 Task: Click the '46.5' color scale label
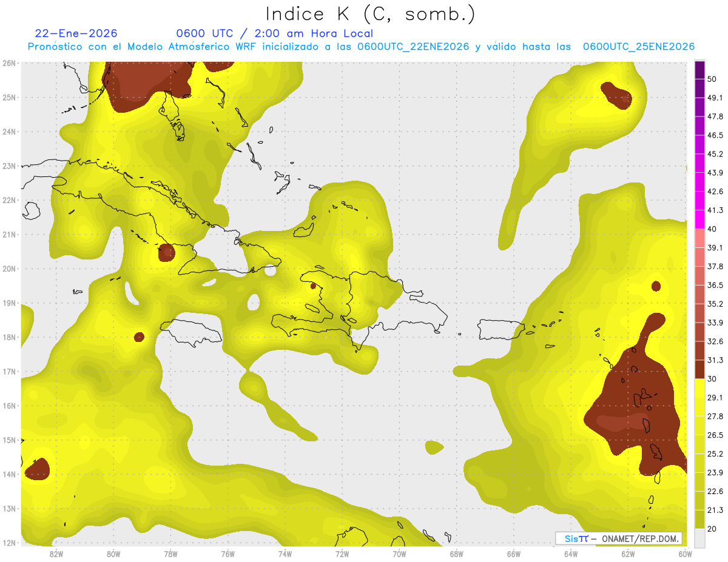715,135
